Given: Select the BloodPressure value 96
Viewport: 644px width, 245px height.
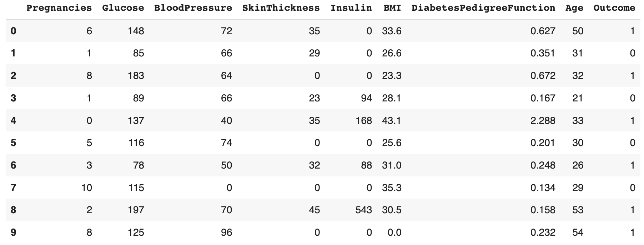Looking at the screenshot, I should pyautogui.click(x=226, y=232).
